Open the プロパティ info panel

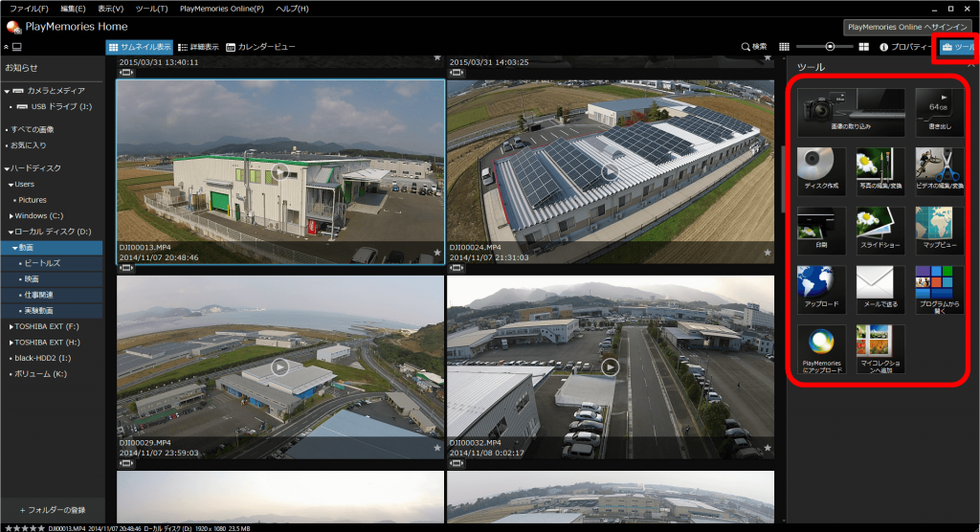click(x=904, y=47)
